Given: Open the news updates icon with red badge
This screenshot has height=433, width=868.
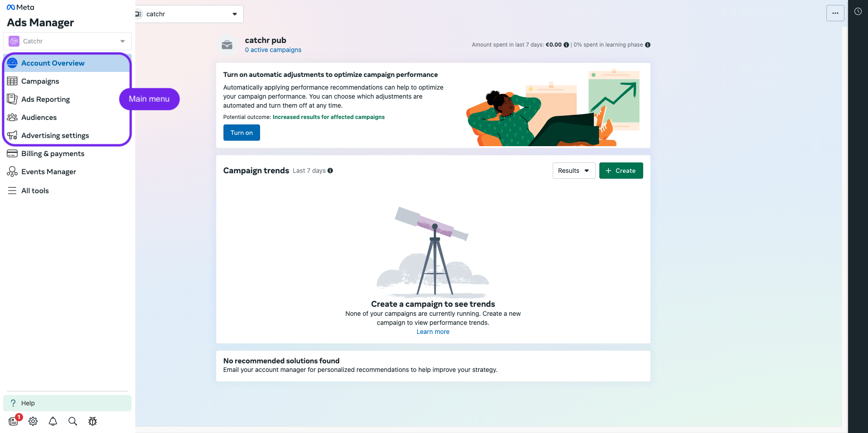Looking at the screenshot, I should tap(14, 420).
